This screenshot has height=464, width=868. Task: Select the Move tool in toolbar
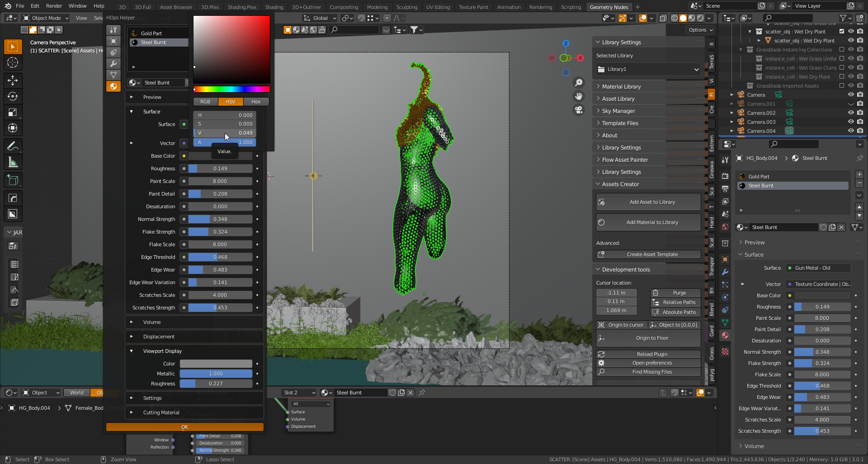coord(13,80)
